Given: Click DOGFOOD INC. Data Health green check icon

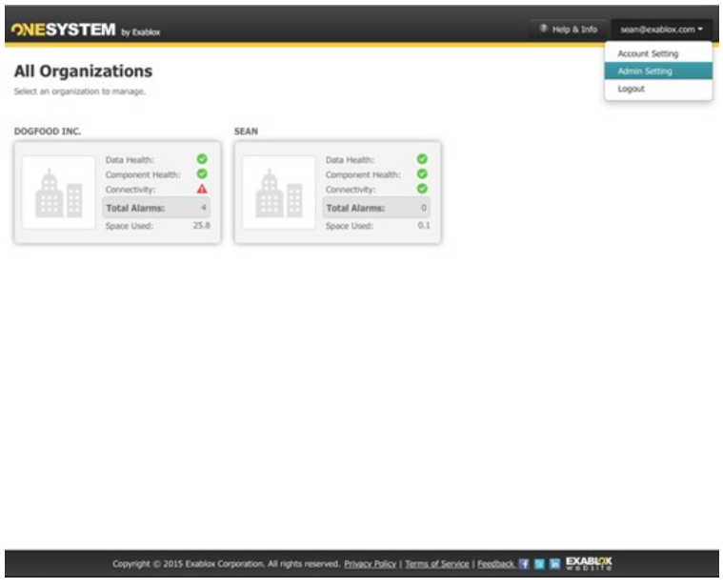Looking at the screenshot, I should [x=202, y=159].
